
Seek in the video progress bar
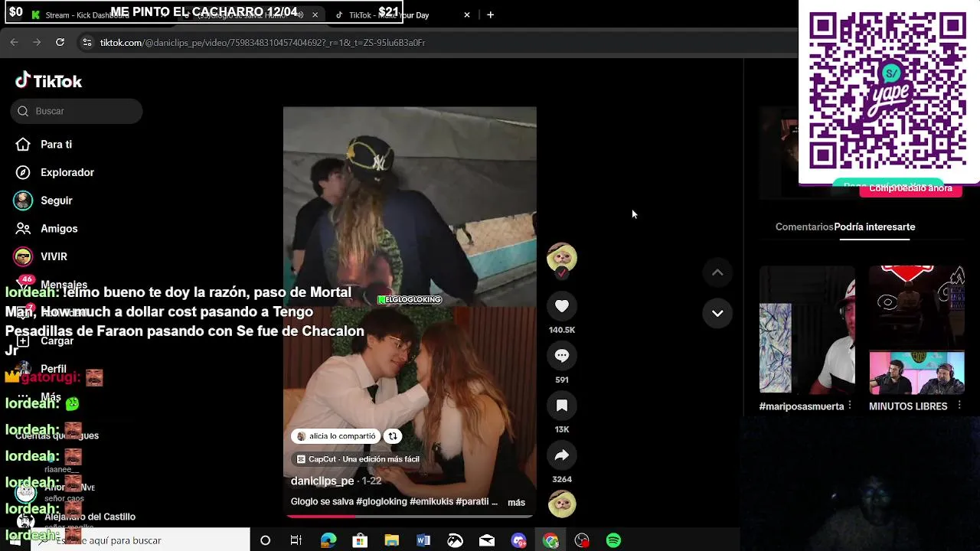pyautogui.click(x=410, y=517)
